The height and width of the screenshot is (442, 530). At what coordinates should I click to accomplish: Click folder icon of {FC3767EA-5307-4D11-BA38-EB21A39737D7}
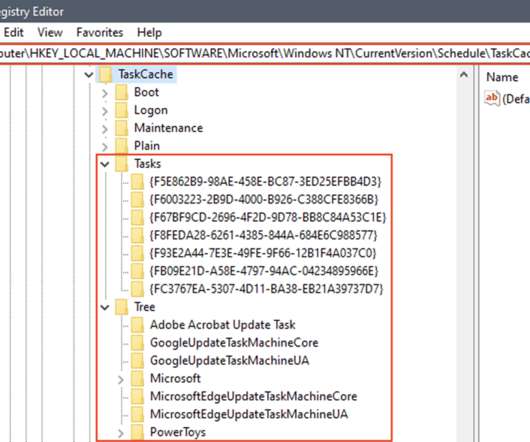click(137, 289)
